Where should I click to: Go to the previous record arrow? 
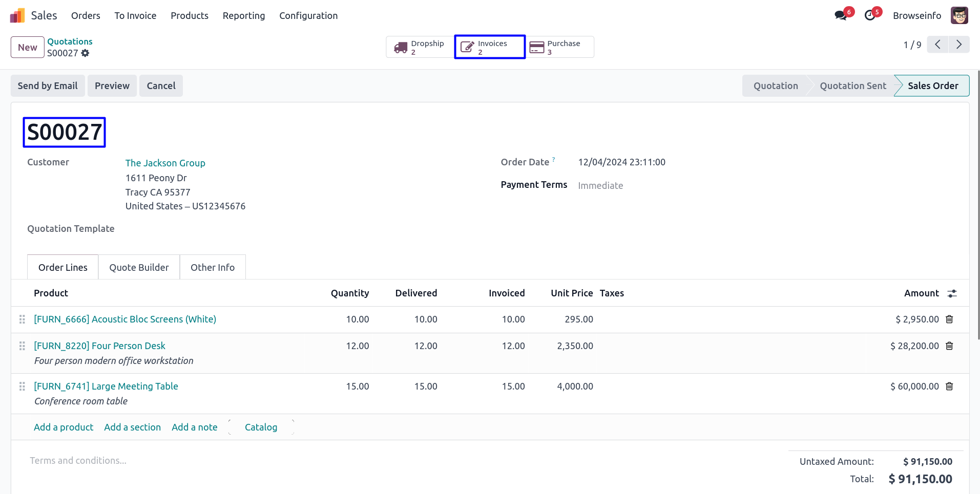937,45
